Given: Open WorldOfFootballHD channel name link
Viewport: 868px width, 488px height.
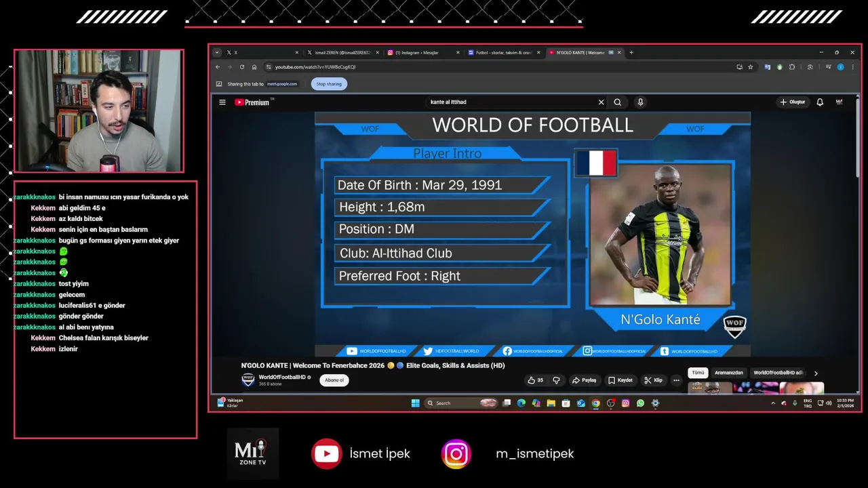Looking at the screenshot, I should point(282,377).
